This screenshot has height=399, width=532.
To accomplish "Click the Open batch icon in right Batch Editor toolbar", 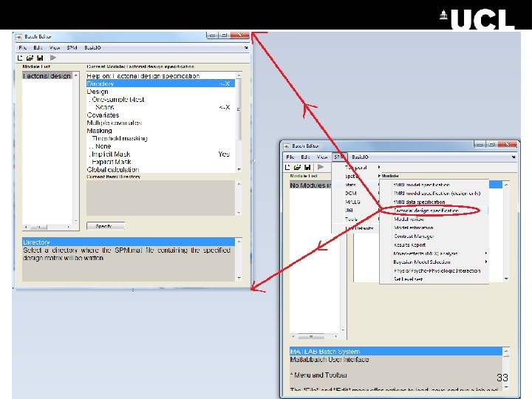I will [297, 167].
